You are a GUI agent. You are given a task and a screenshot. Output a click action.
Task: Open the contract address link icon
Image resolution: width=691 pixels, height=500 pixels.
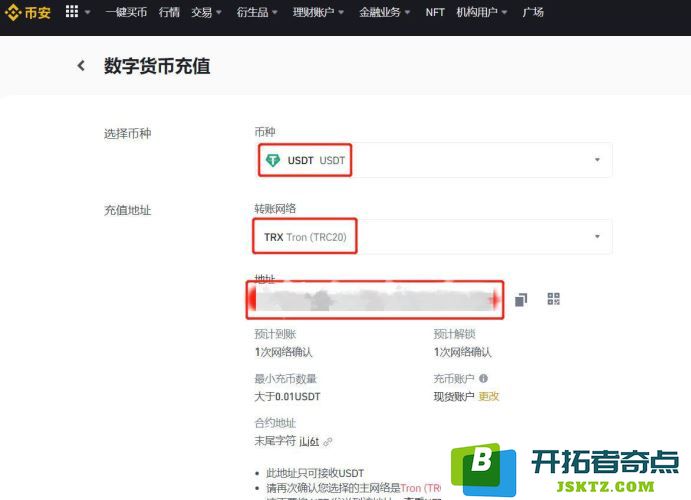point(327,441)
